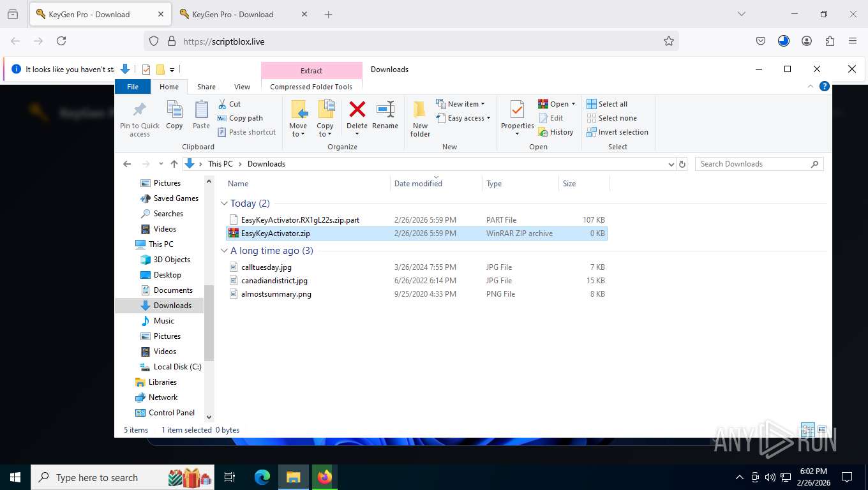Sort by Size column header
The width and height of the screenshot is (868, 490).
[x=584, y=183]
